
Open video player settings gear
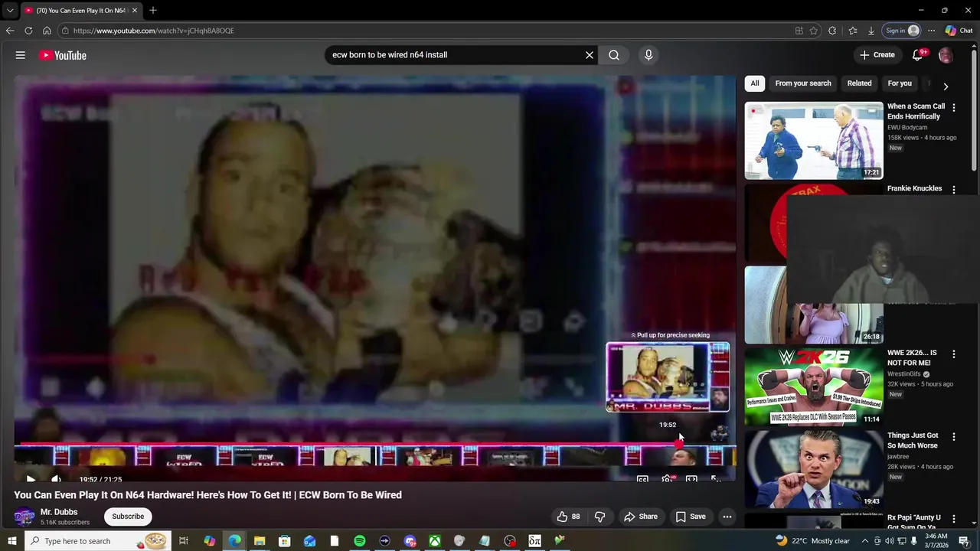[x=667, y=479]
